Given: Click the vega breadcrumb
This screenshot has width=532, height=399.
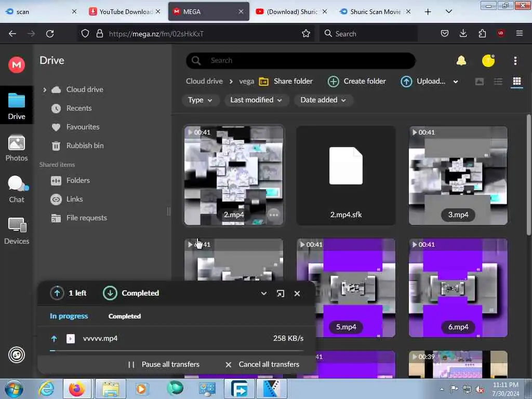Looking at the screenshot, I should 247,82.
